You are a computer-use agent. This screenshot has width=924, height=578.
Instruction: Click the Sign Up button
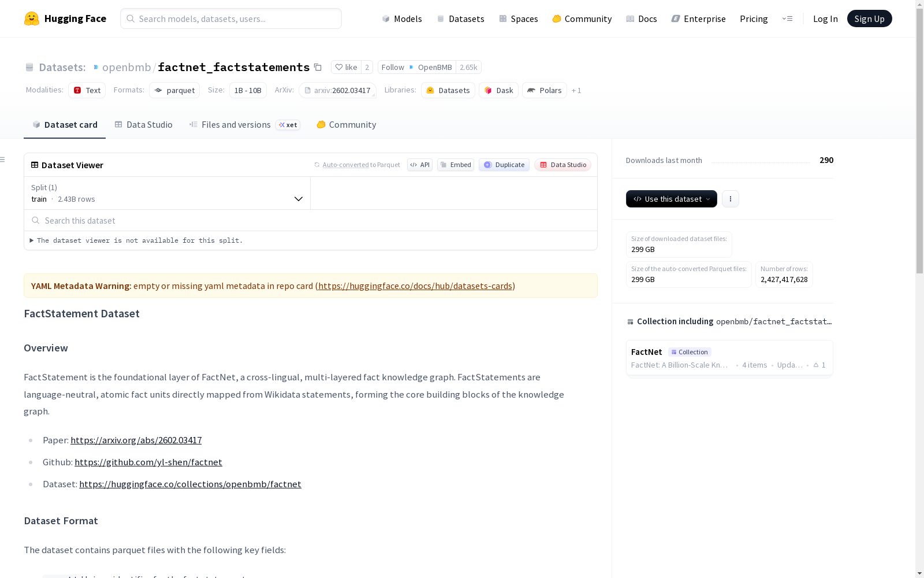point(870,18)
